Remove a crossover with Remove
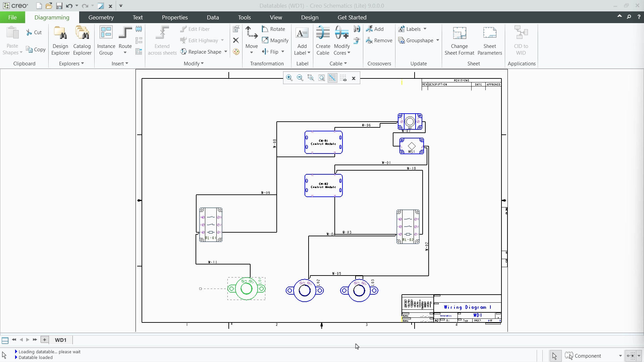Image resolution: width=644 pixels, height=362 pixels. coord(379,41)
